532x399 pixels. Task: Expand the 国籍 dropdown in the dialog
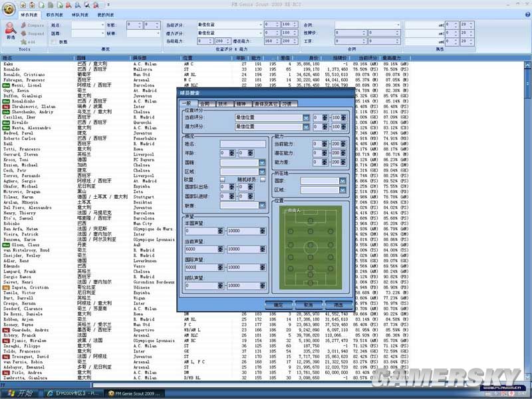point(262,162)
